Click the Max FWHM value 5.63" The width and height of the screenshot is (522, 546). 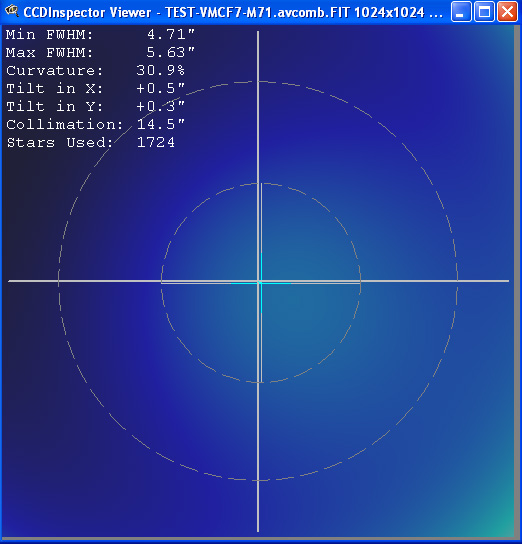pos(171,53)
